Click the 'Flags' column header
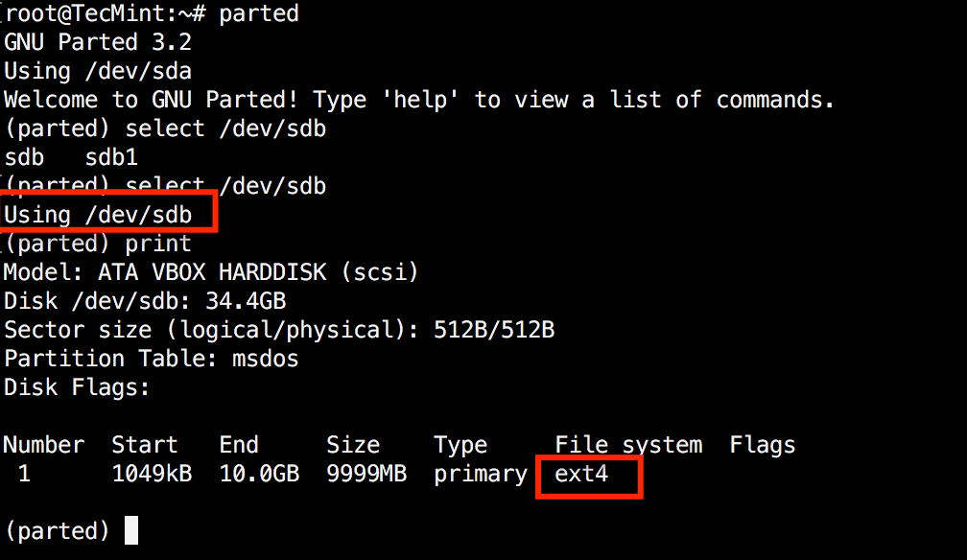The image size is (967, 560). coord(763,445)
